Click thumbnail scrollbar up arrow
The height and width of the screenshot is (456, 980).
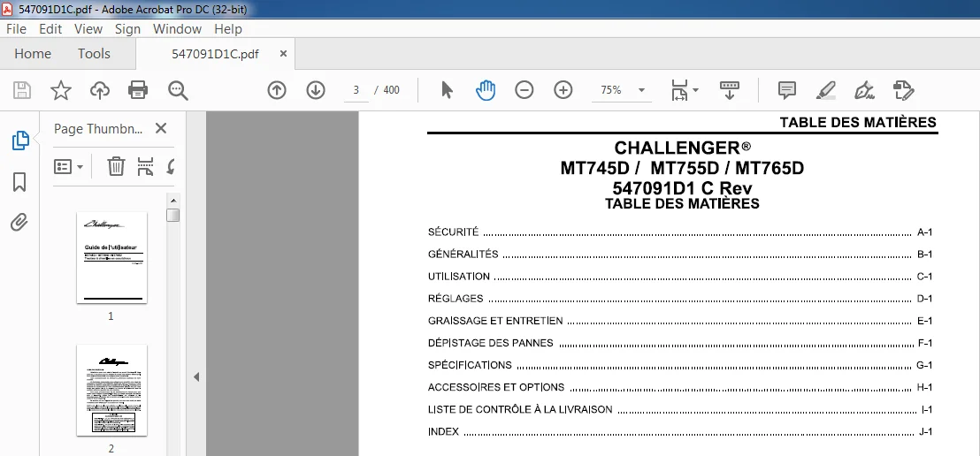click(x=173, y=201)
